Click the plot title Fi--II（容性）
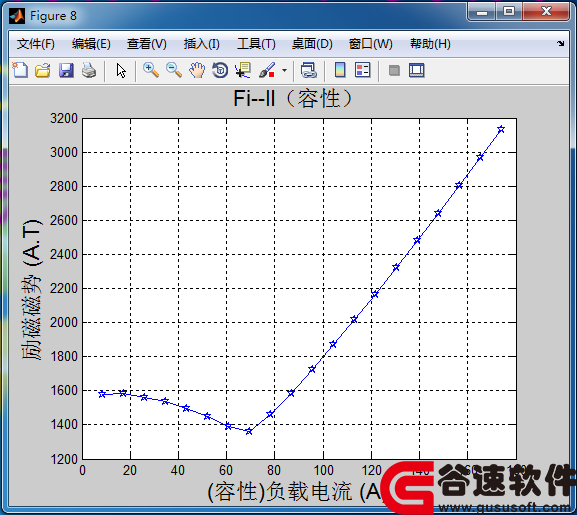 tap(293, 99)
